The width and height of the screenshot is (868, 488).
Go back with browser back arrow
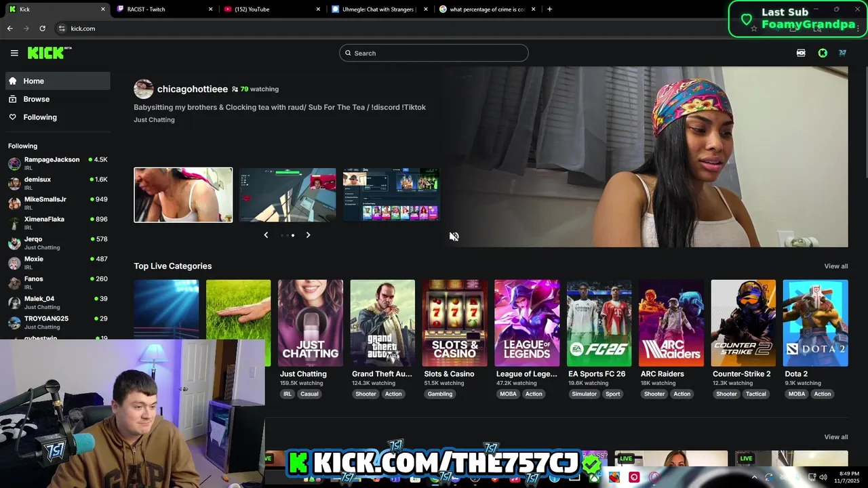point(9,28)
